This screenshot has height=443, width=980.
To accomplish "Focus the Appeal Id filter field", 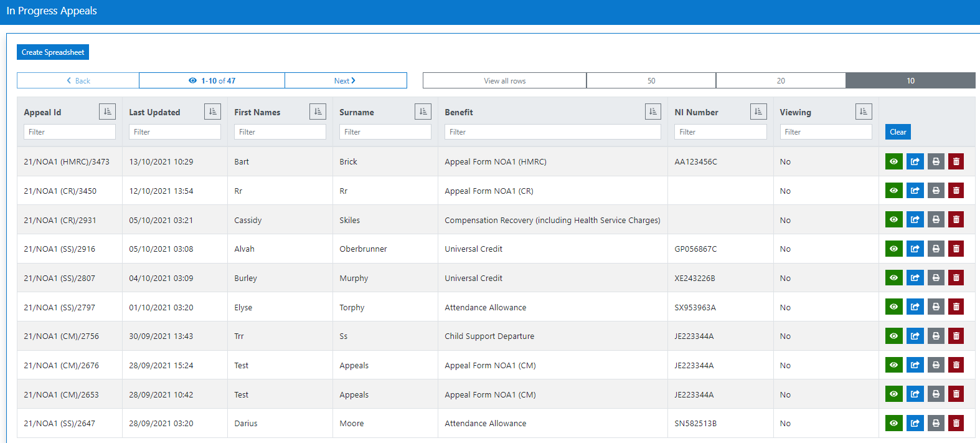I will tap(70, 132).
